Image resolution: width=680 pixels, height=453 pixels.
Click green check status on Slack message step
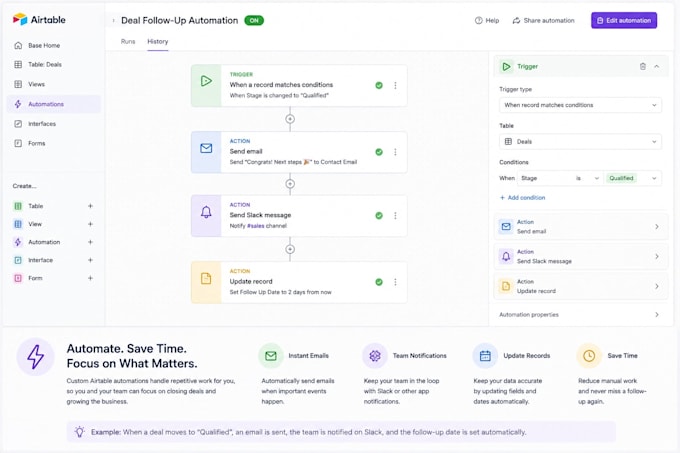point(379,215)
